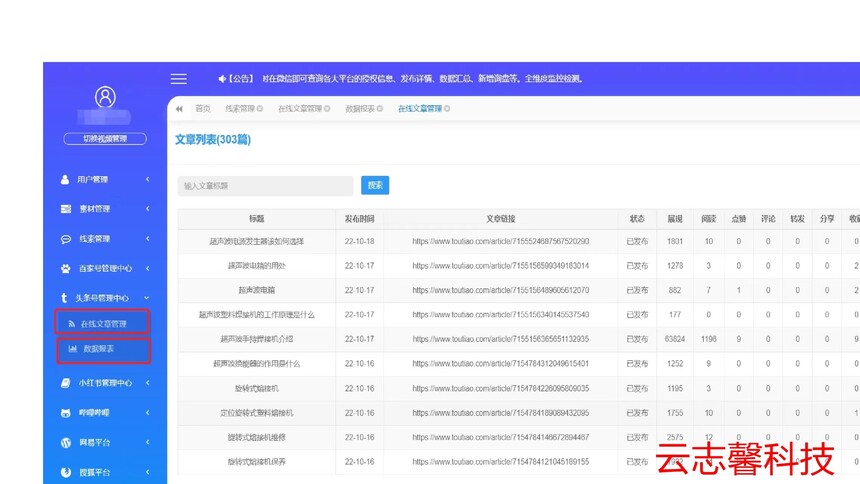Open article link ending 7155156599349183014
Image resolution: width=860 pixels, height=484 pixels.
[501, 266]
